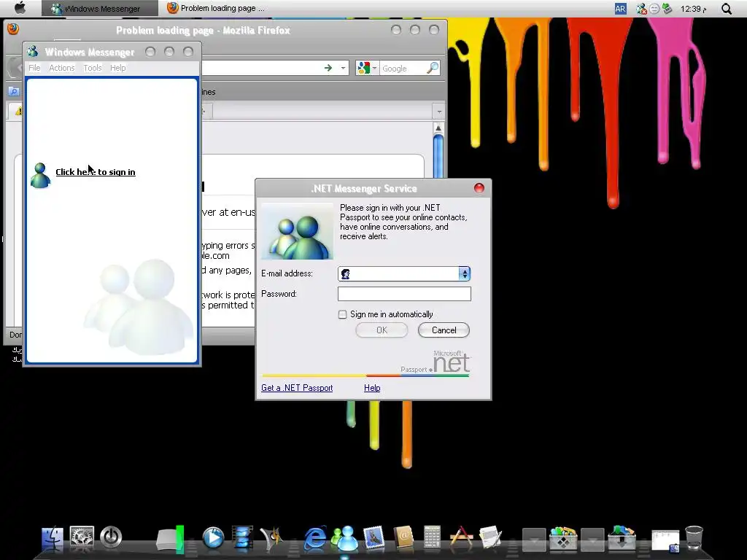Viewport: 747px width, 560px height.
Task: Click the power button icon in dock
Action: [111, 537]
